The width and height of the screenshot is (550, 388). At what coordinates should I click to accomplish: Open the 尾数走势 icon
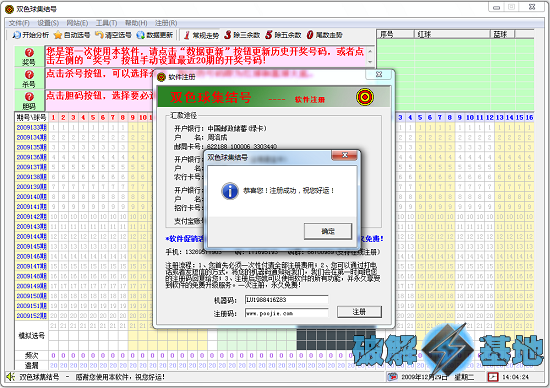(310, 35)
